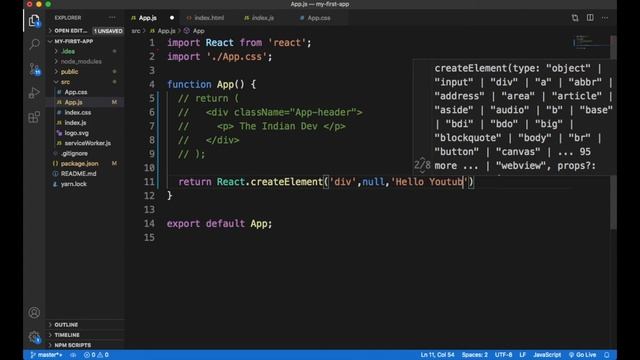Open the Extensions view icon
The image size is (640, 360).
(34, 117)
